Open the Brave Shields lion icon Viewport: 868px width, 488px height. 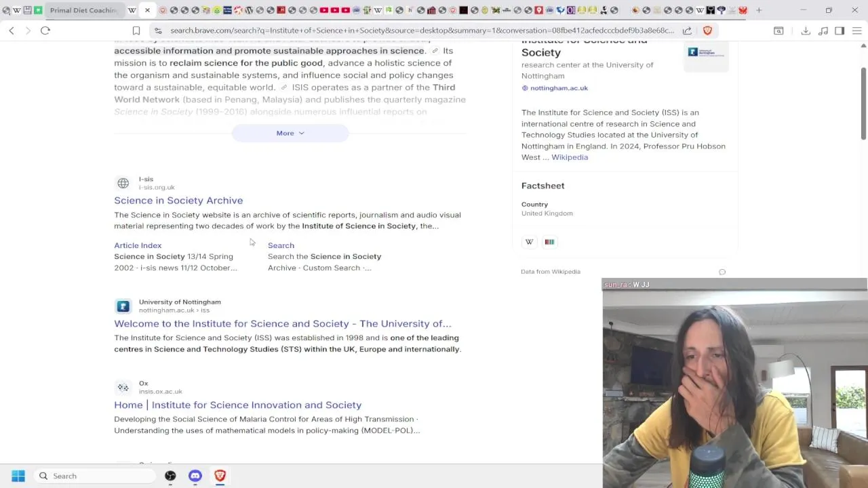coord(707,30)
